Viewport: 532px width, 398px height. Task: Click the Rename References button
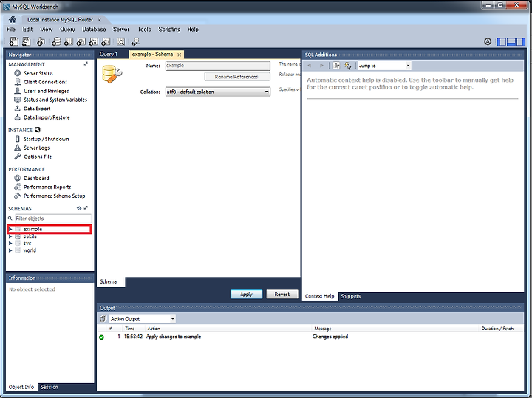click(x=237, y=77)
